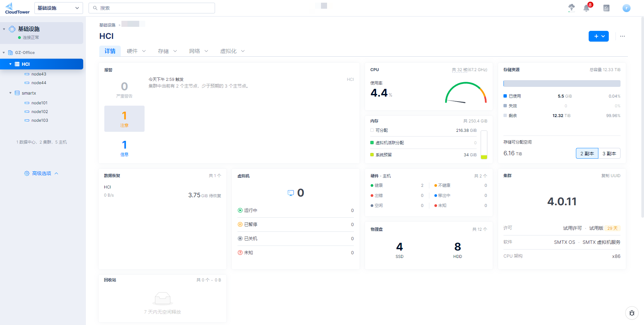The image size is (644, 325).
Task: Click the node101 host icon
Action: click(27, 103)
